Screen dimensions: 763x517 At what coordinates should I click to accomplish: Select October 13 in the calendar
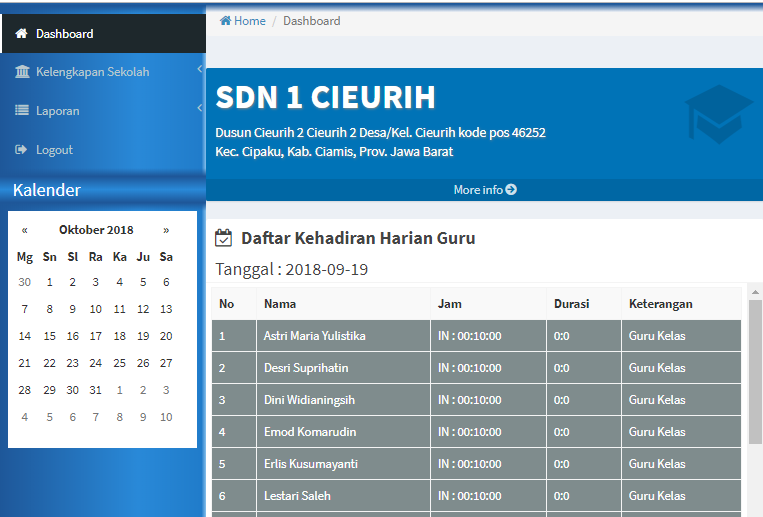166,309
